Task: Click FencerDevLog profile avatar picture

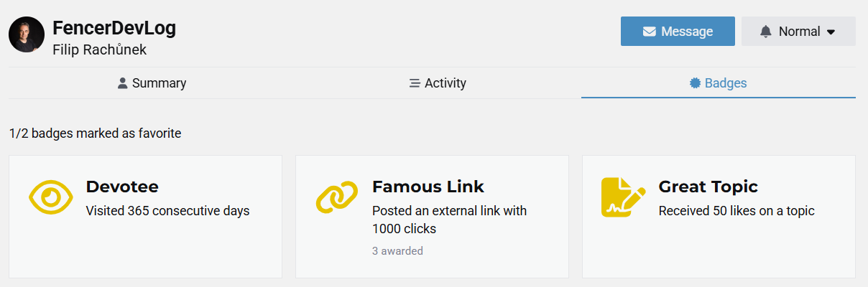Action: point(27,34)
